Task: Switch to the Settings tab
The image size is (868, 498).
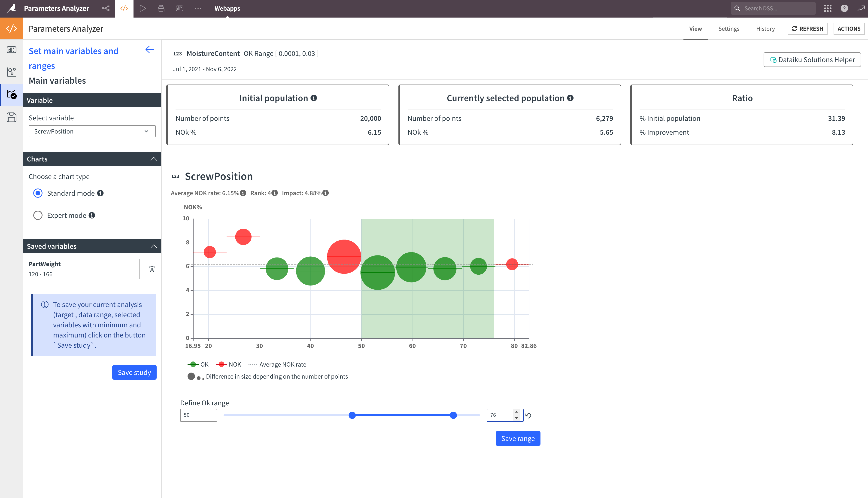Action: click(x=728, y=29)
